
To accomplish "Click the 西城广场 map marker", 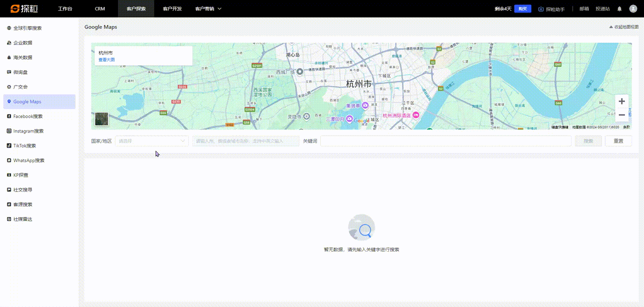I will click(300, 72).
